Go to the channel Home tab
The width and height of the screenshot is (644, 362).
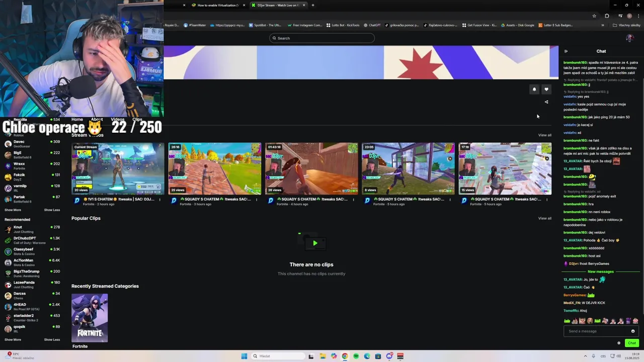[77, 120]
